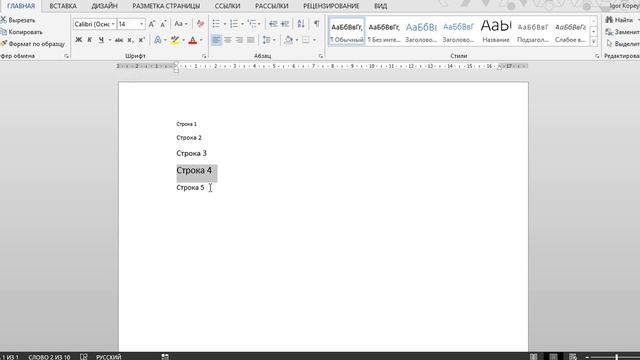Open the Paragraph (Абзац) dialog launcher

(x=320, y=56)
